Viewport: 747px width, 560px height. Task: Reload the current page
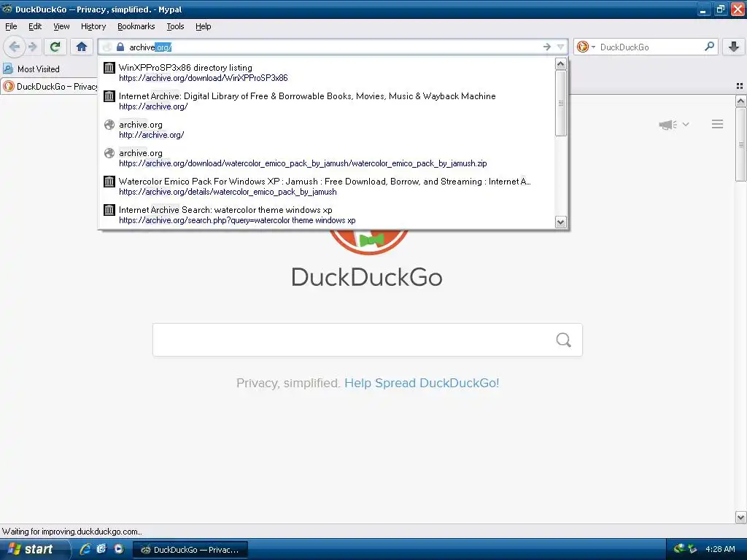[55, 47]
